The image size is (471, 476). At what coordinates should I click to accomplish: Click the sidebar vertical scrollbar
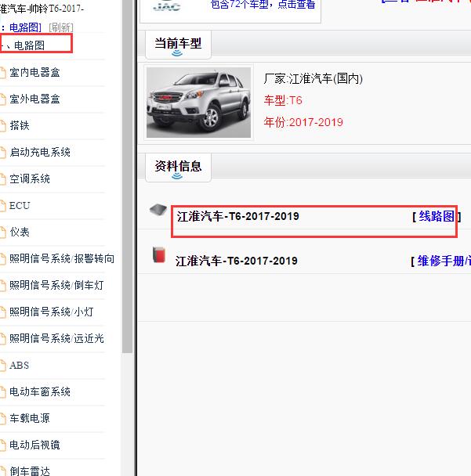tap(127, 176)
